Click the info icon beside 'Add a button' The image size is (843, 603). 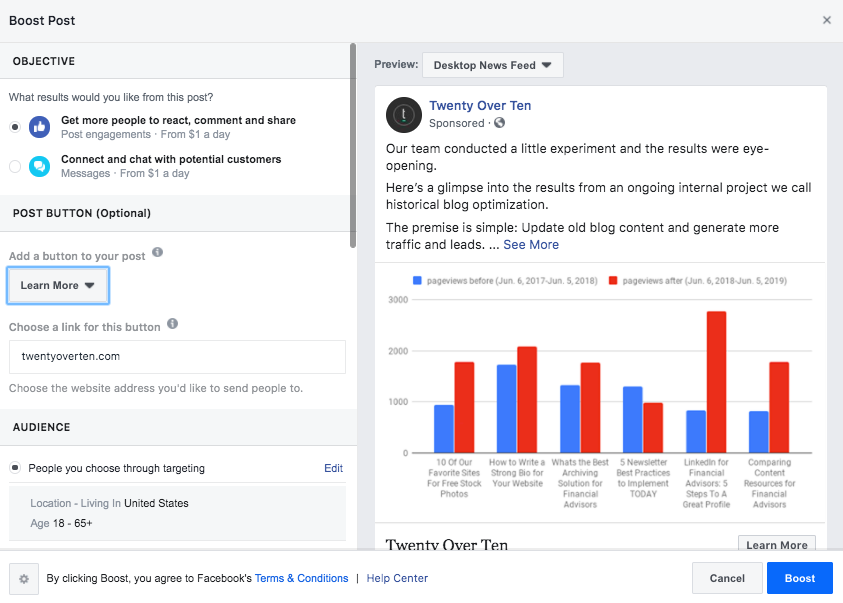coord(159,254)
